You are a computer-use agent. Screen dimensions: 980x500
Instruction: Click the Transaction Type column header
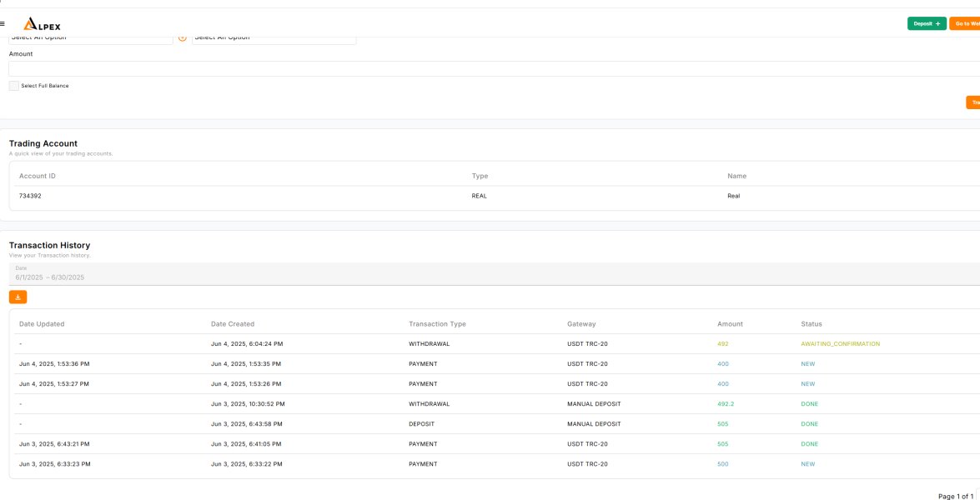point(437,324)
